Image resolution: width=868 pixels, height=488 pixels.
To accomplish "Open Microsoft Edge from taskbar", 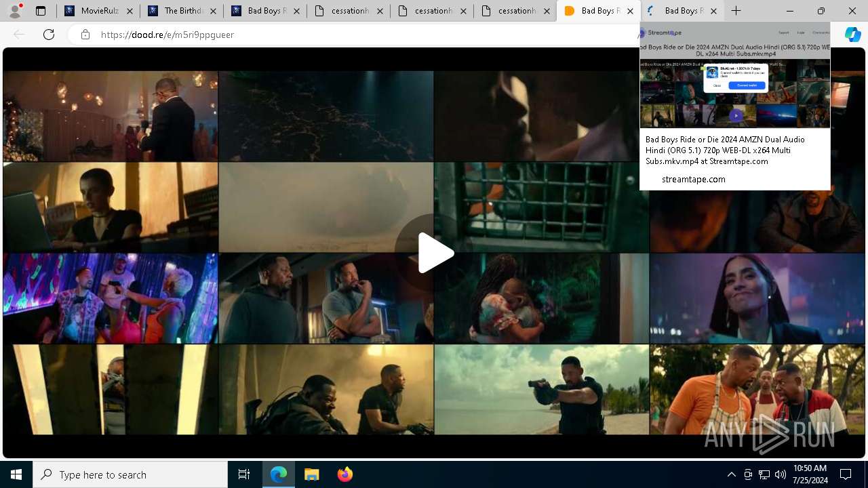I will [279, 474].
